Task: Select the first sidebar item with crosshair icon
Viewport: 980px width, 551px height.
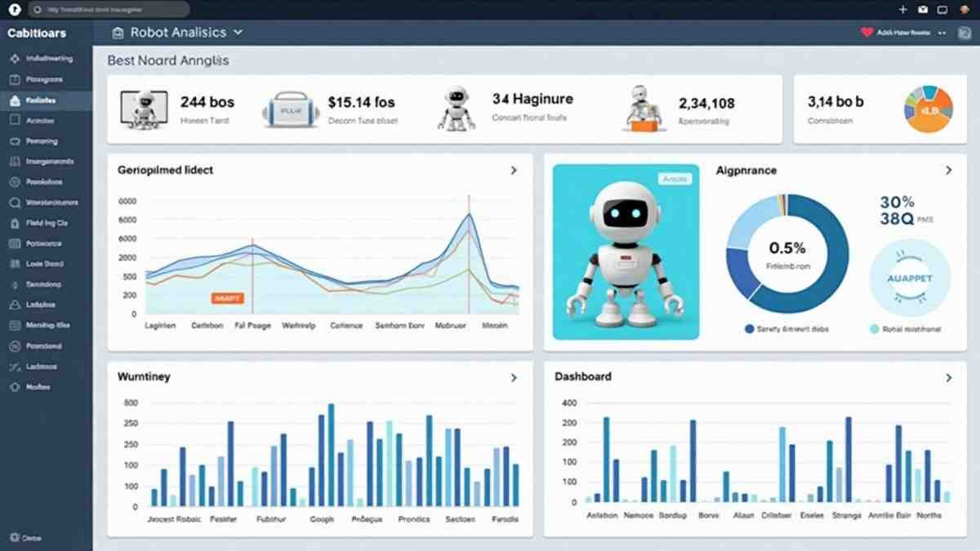Action: point(46,59)
